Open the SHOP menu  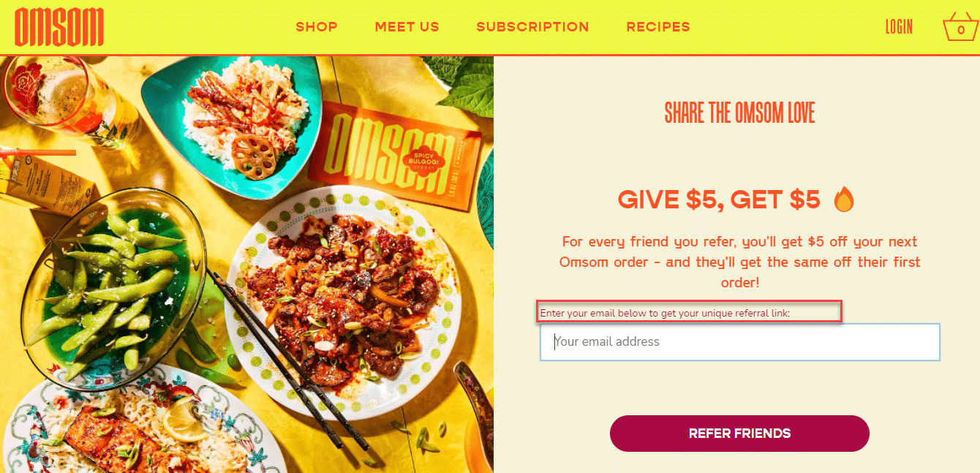(x=317, y=27)
